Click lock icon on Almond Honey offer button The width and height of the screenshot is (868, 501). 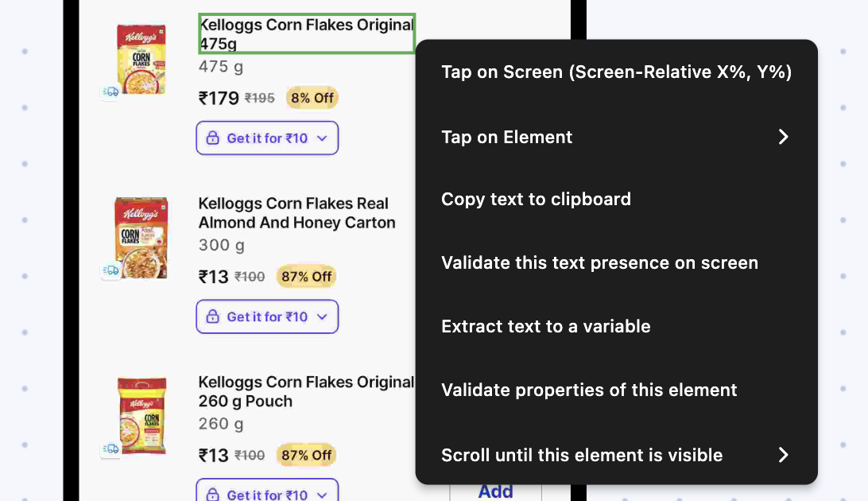coord(212,317)
